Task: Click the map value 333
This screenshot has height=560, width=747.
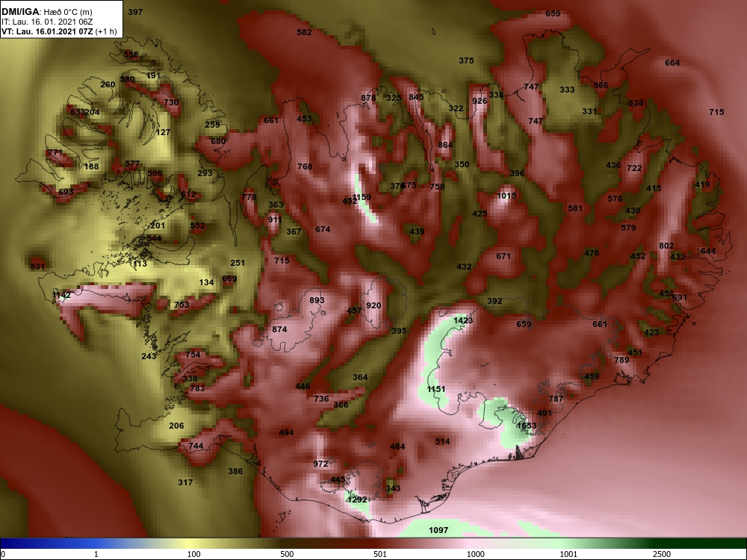Action: point(567,90)
